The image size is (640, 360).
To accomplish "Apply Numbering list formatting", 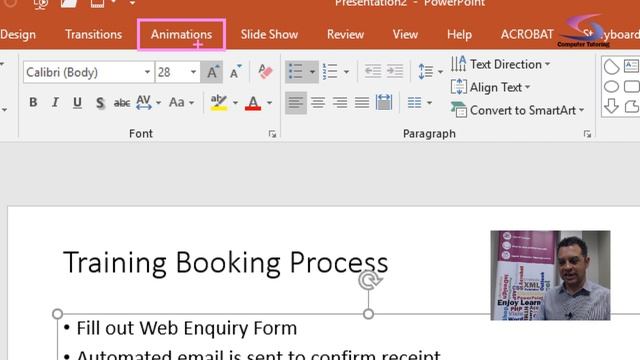I will tap(330, 72).
